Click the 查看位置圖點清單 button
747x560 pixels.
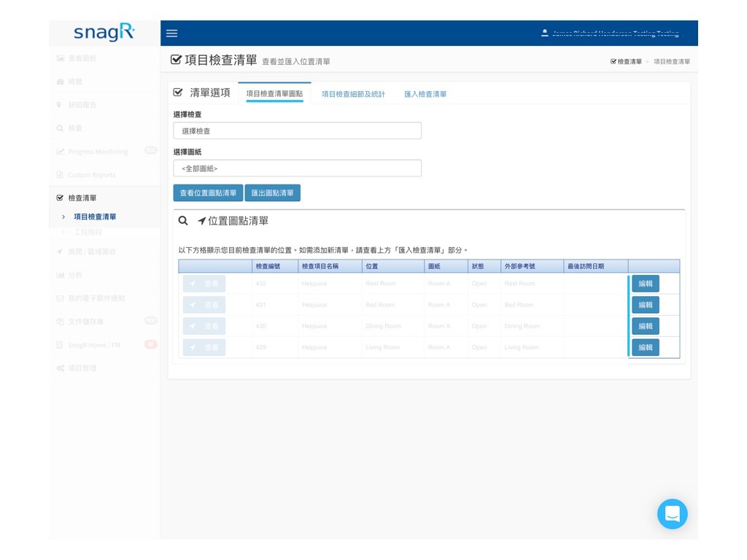(208, 192)
